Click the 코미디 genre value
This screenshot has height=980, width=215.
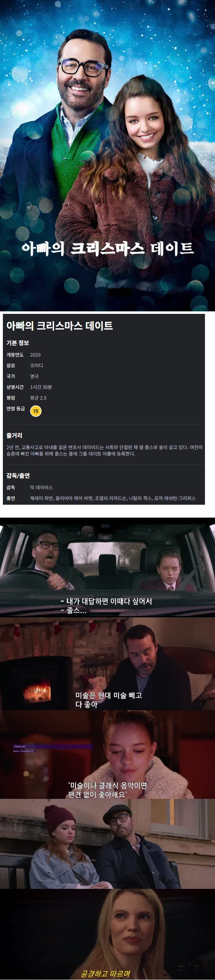(37, 365)
